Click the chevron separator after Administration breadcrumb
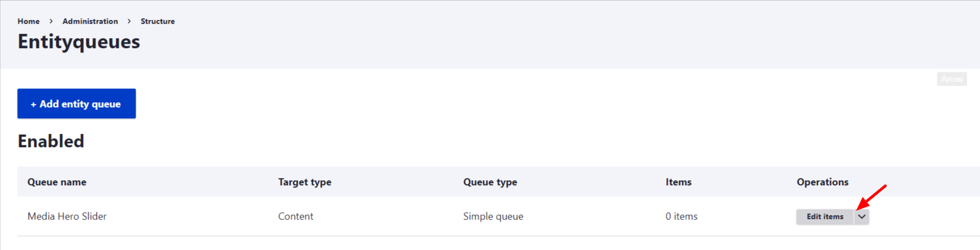This screenshot has width=980, height=250. point(129,21)
